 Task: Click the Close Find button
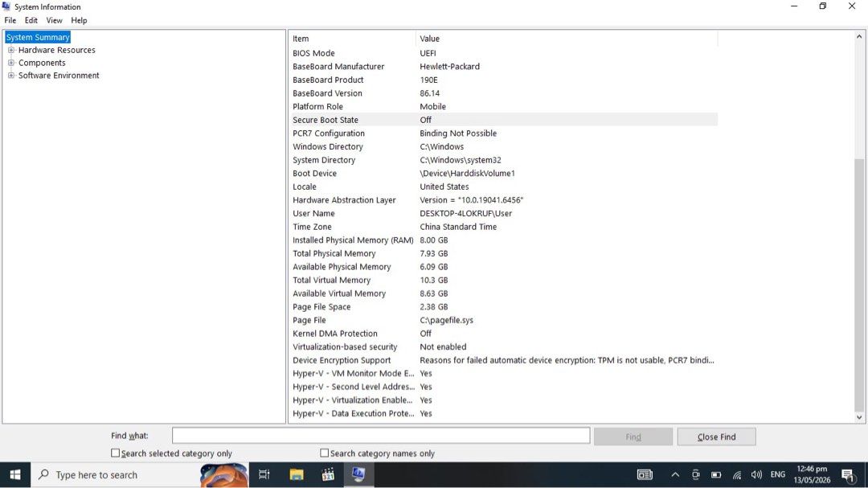tap(716, 437)
